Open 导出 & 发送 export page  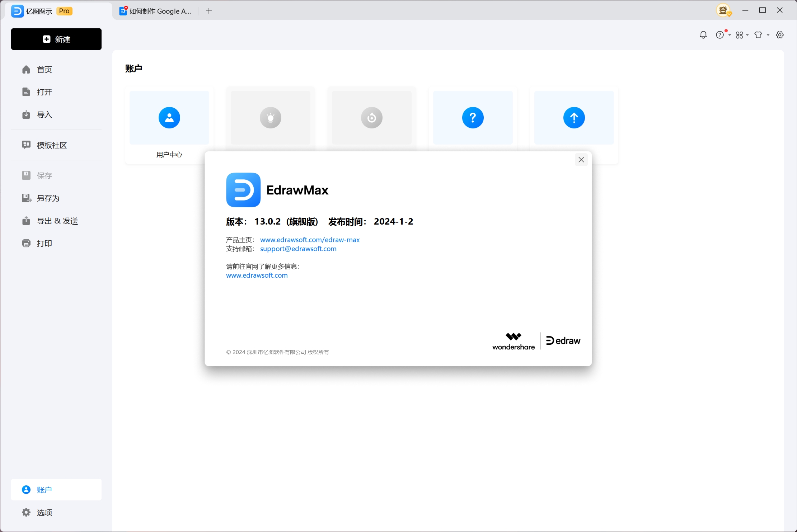click(56, 221)
